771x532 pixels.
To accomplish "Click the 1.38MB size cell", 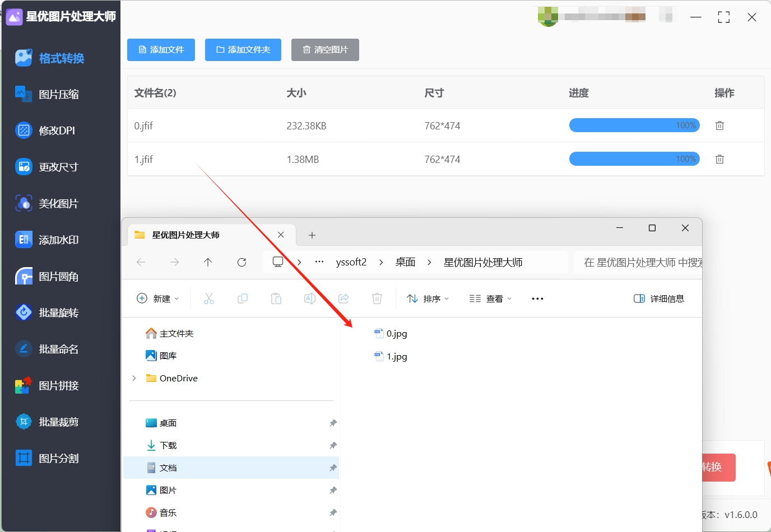I will click(303, 160).
